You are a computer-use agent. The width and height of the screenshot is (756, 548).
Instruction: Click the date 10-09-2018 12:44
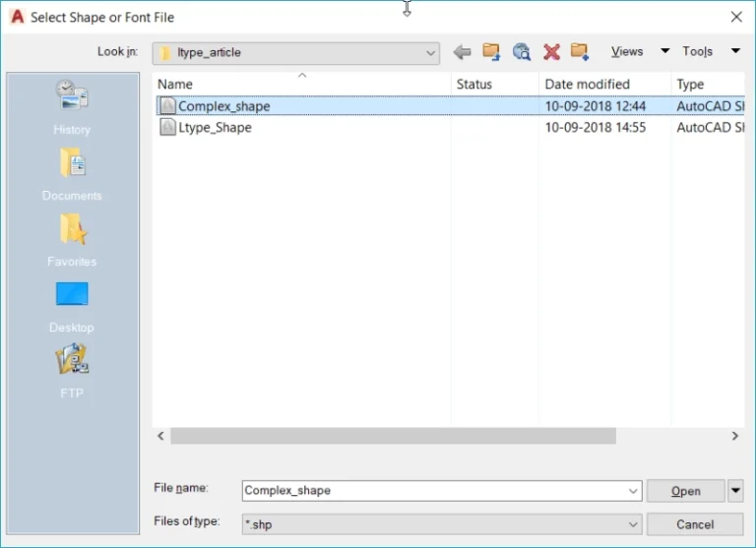pyautogui.click(x=595, y=106)
